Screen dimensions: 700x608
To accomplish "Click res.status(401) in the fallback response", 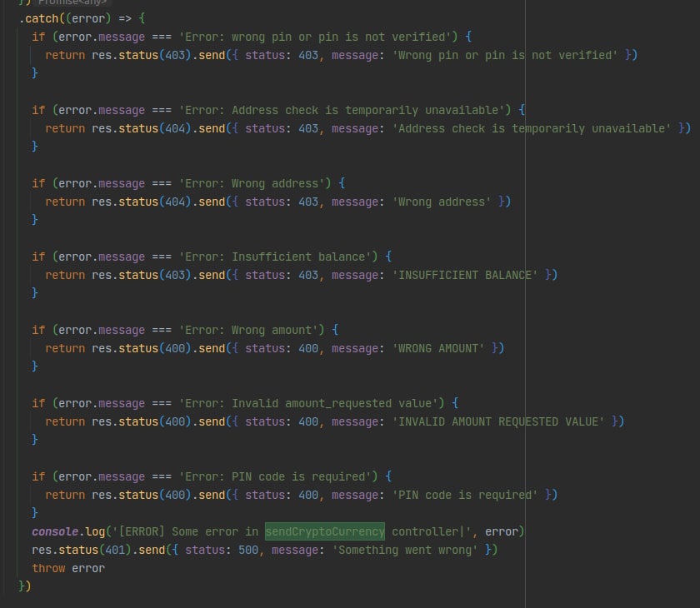I will coord(82,550).
